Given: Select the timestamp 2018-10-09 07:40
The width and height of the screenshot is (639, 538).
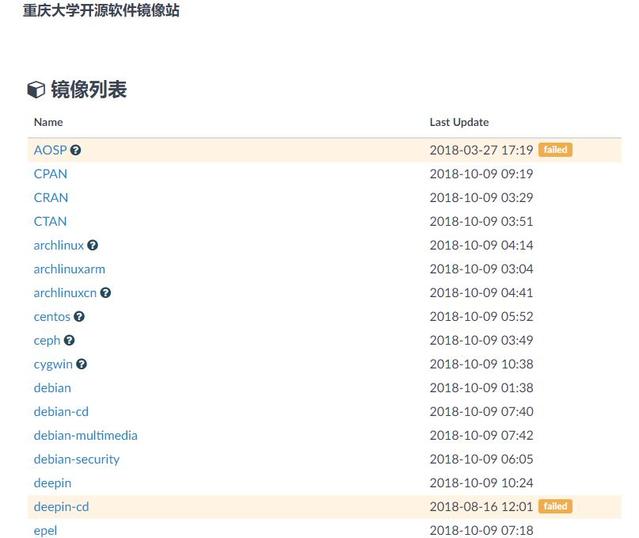Looking at the screenshot, I should [x=481, y=412].
